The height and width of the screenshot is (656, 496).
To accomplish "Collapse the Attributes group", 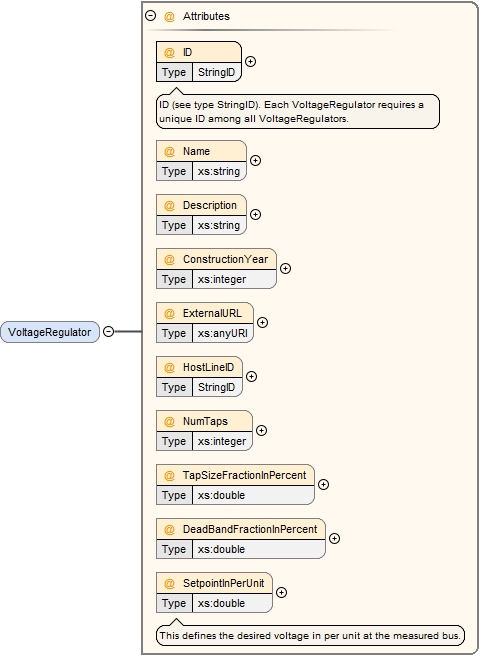I will tap(151, 16).
